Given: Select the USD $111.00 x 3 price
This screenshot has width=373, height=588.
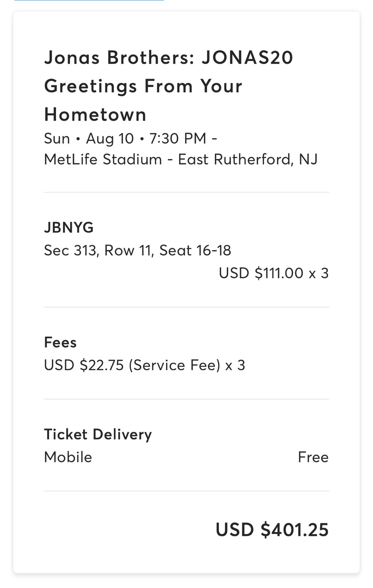Looking at the screenshot, I should (x=274, y=273).
